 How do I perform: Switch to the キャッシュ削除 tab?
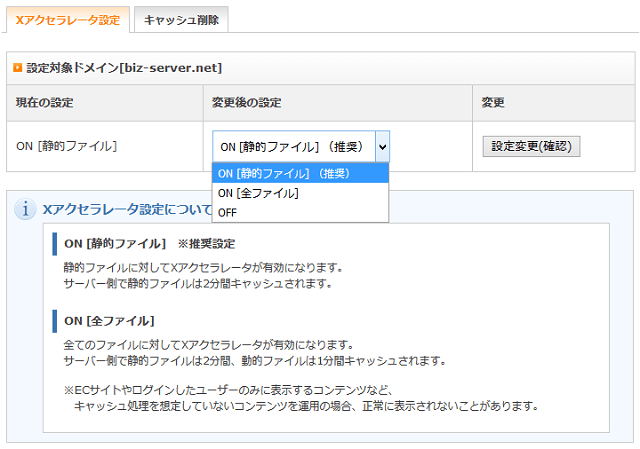coord(181,20)
